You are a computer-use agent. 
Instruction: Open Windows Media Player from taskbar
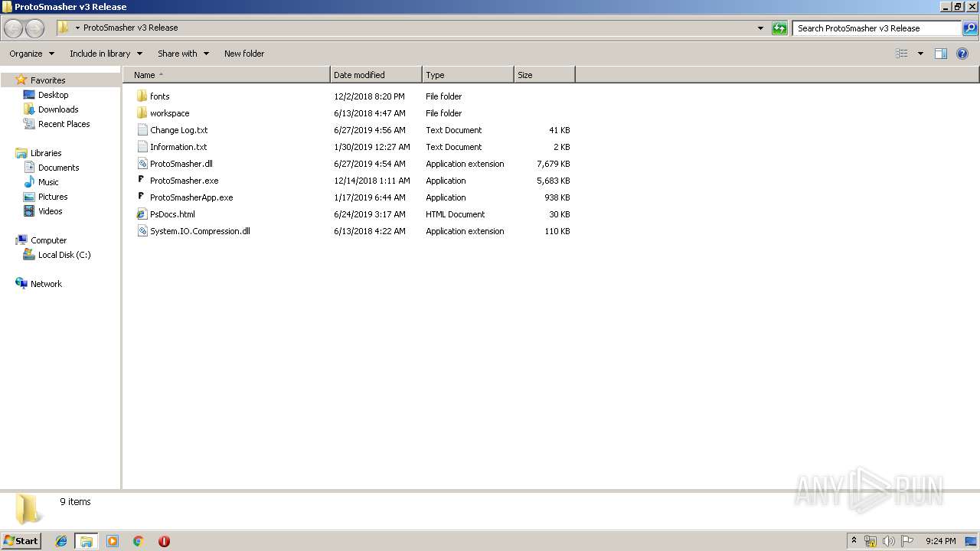point(113,541)
